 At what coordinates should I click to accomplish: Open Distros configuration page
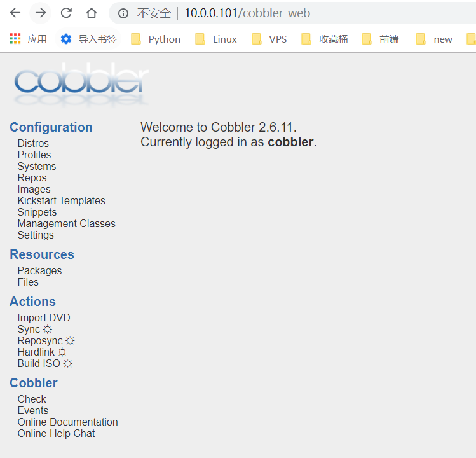click(33, 143)
